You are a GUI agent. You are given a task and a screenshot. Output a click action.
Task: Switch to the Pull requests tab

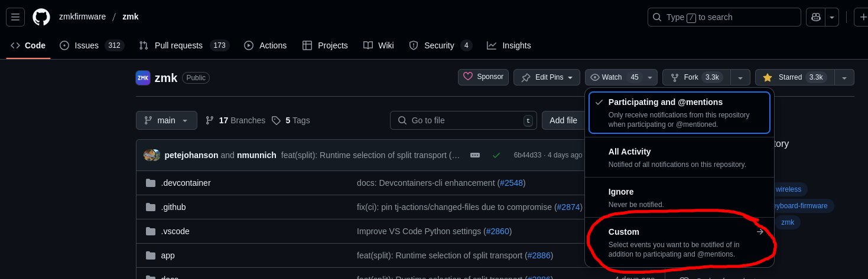point(184,45)
